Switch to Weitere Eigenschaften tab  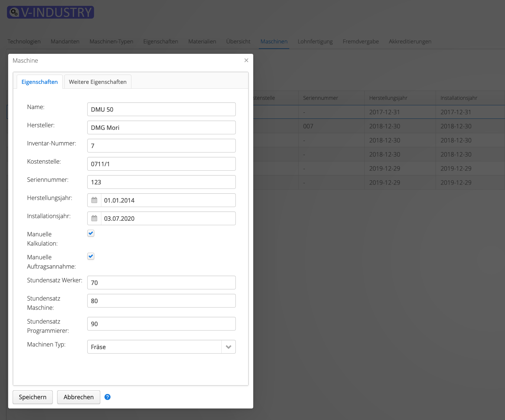coord(98,82)
